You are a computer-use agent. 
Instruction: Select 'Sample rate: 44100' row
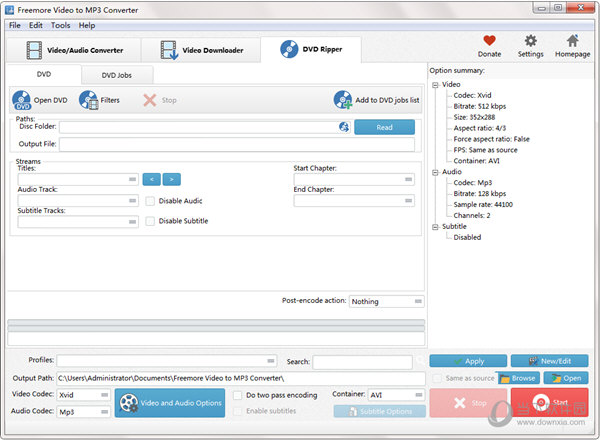pos(483,205)
